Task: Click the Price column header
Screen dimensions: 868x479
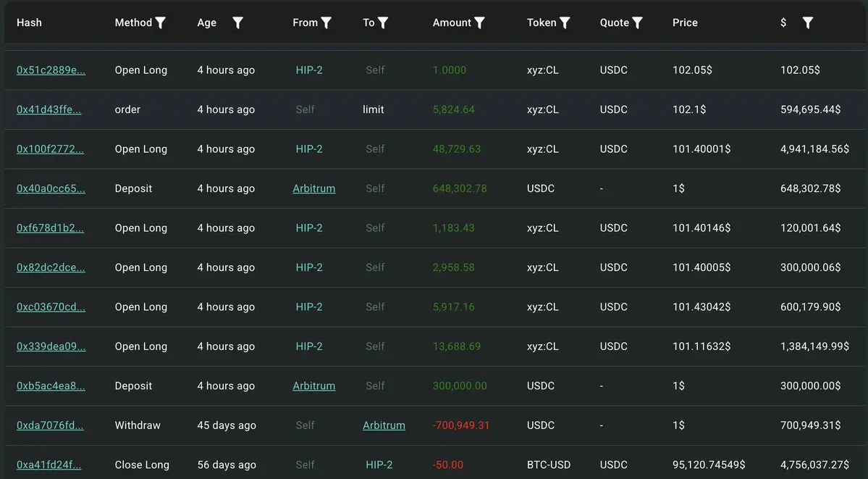Action: click(x=685, y=22)
